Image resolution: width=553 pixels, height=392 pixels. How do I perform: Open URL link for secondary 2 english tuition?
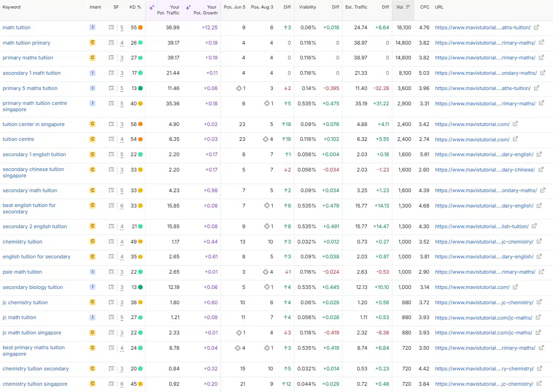point(481,226)
